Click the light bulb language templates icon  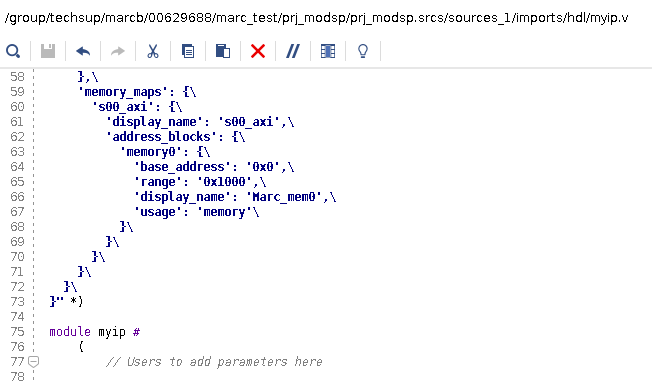pos(363,51)
